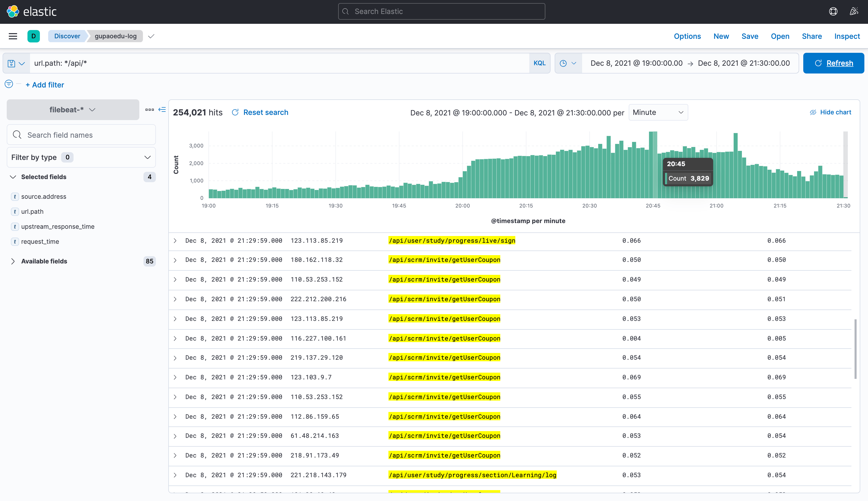Open the main navigation hamburger menu
The width and height of the screenshot is (868, 501).
tap(13, 36)
